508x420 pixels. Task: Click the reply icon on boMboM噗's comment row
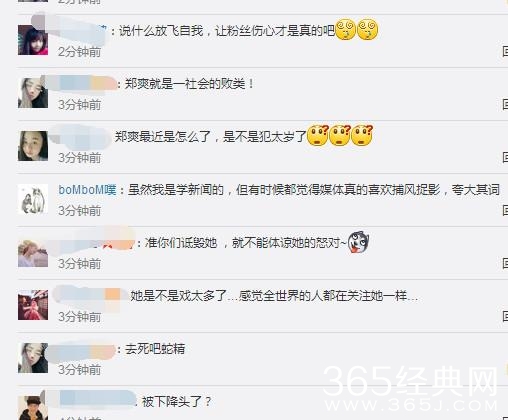pos(505,210)
